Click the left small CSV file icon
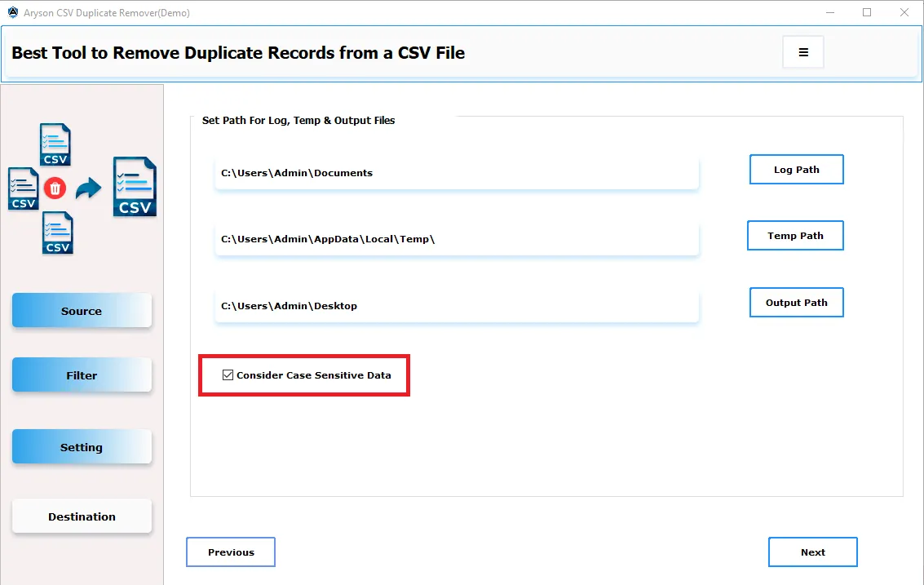The image size is (924, 585). click(24, 188)
